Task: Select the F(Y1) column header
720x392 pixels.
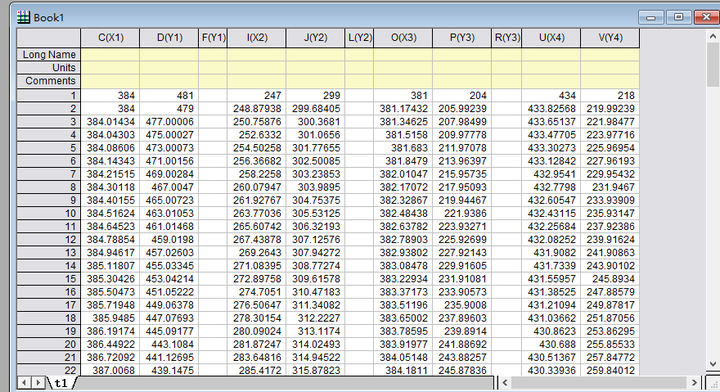Action: (x=213, y=38)
